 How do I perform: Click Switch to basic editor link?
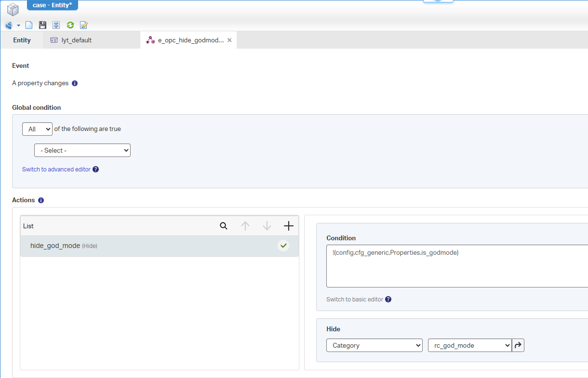pos(355,300)
